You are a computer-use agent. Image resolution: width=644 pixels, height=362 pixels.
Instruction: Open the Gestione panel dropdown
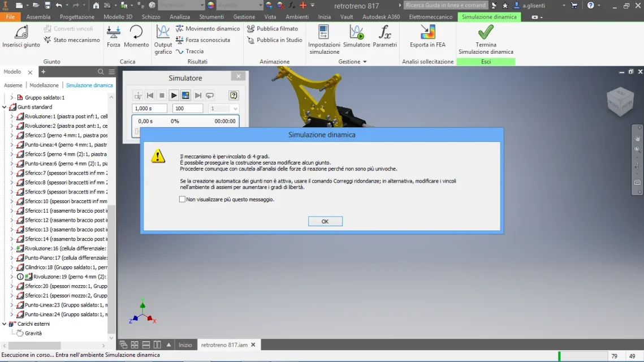click(352, 62)
